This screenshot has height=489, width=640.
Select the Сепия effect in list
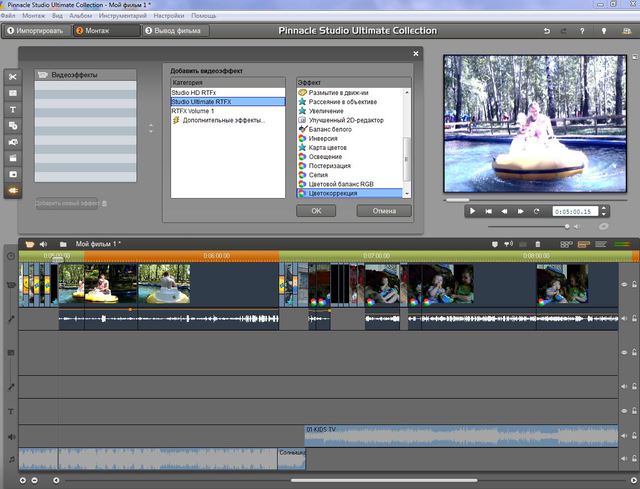[349, 175]
